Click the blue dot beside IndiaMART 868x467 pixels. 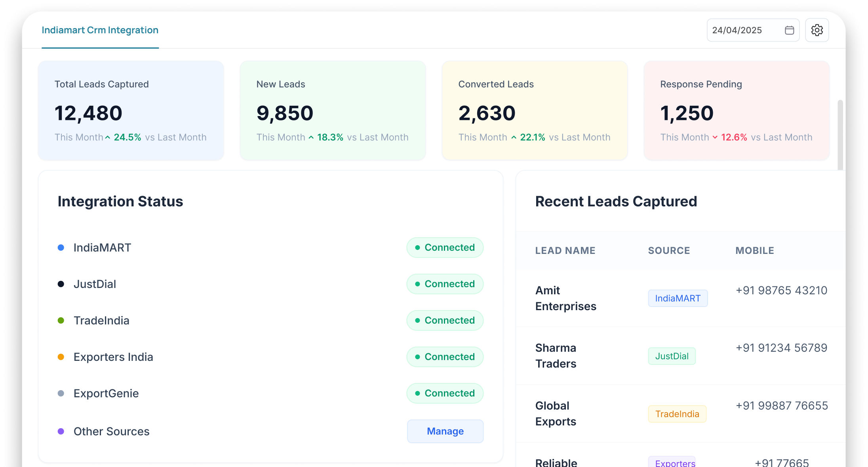(x=61, y=248)
